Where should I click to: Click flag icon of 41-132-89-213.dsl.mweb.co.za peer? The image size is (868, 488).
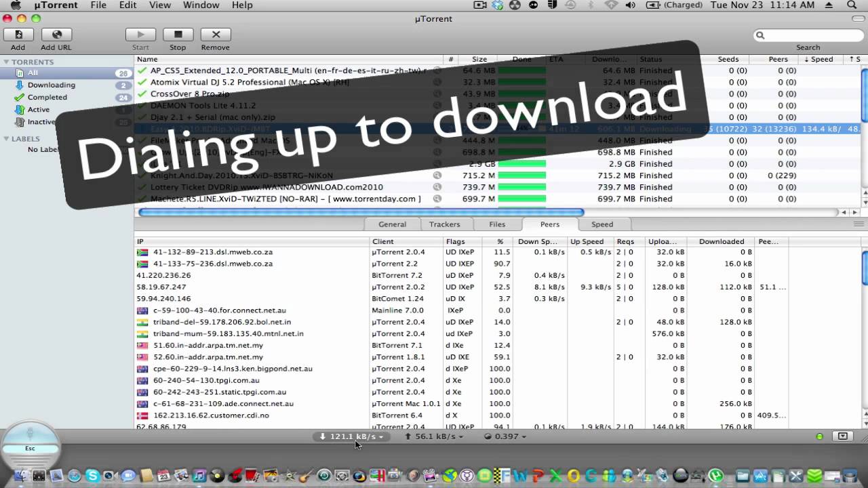[142, 252]
